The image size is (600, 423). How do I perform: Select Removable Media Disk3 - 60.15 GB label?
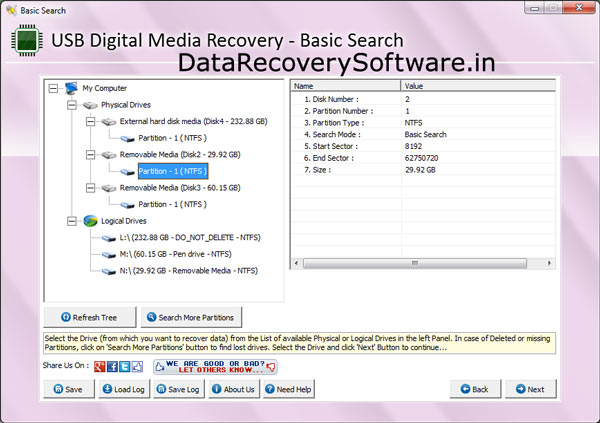coord(180,188)
